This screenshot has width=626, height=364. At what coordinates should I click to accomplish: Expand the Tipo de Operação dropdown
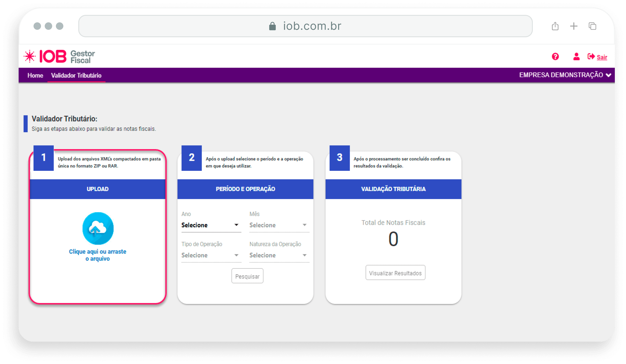click(211, 255)
